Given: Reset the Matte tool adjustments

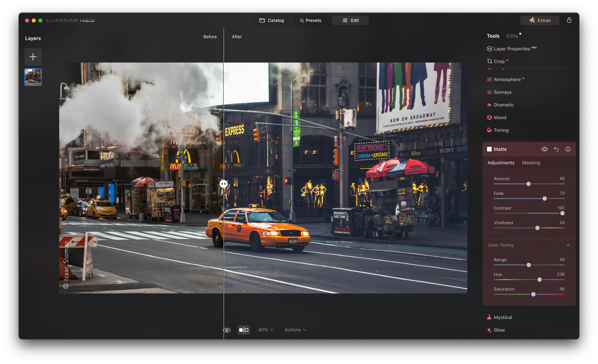Looking at the screenshot, I should (556, 149).
